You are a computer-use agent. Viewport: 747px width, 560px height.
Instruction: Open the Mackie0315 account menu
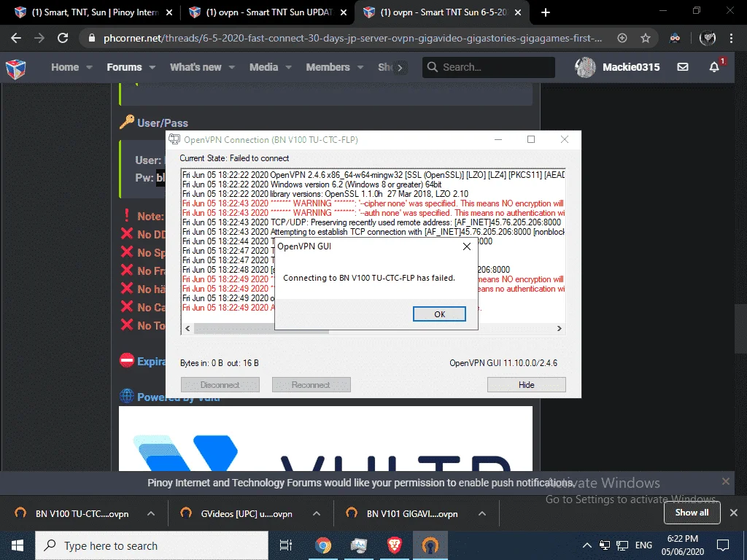(x=617, y=67)
